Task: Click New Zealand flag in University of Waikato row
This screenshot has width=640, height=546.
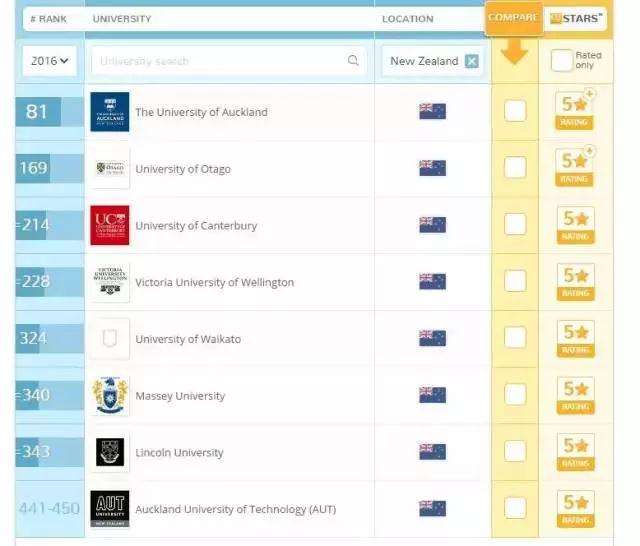Action: (432, 338)
